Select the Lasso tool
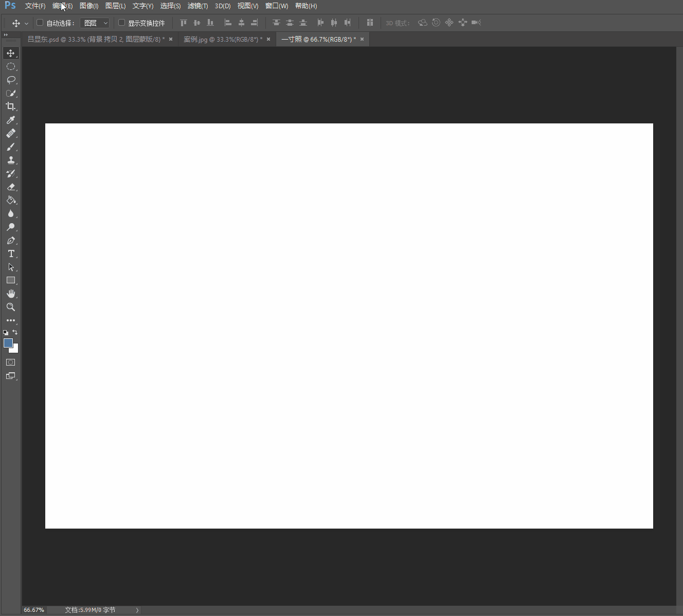Image resolution: width=683 pixels, height=616 pixels. 11,80
